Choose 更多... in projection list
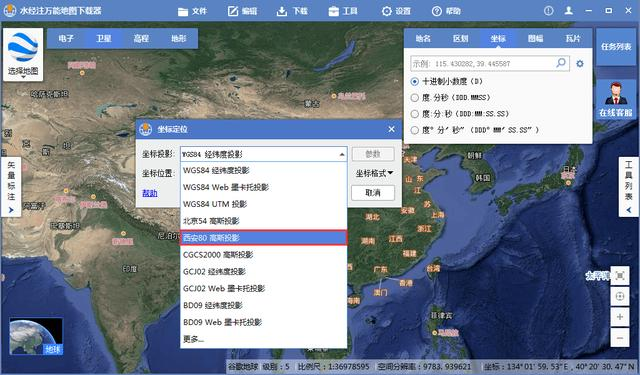640x375 pixels. (263, 339)
